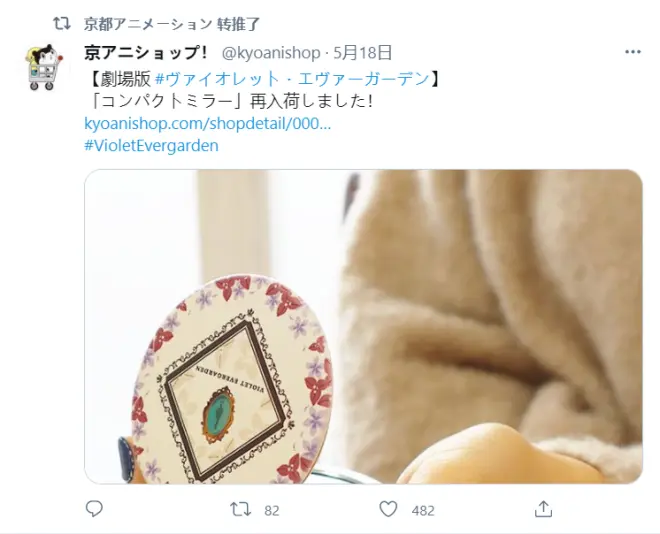The width and height of the screenshot is (660, 534).
Task: Open the #VioletEvergarden hashtag
Action: [x=152, y=146]
